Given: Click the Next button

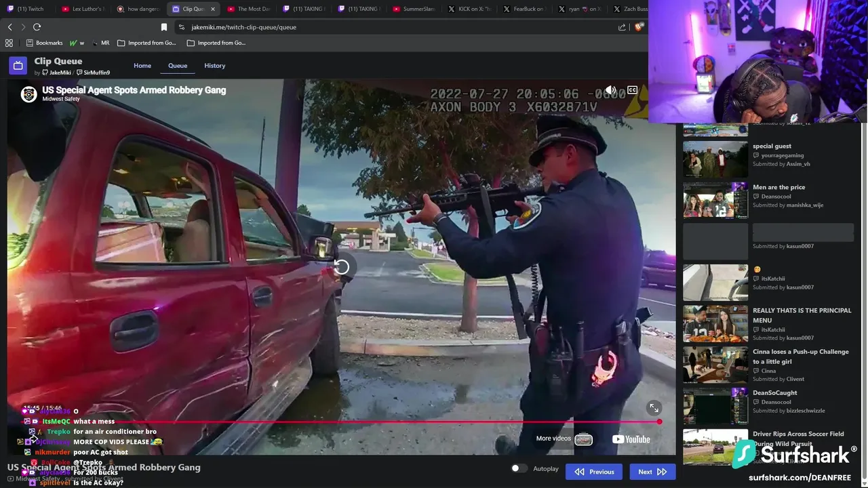Looking at the screenshot, I should click(x=652, y=472).
